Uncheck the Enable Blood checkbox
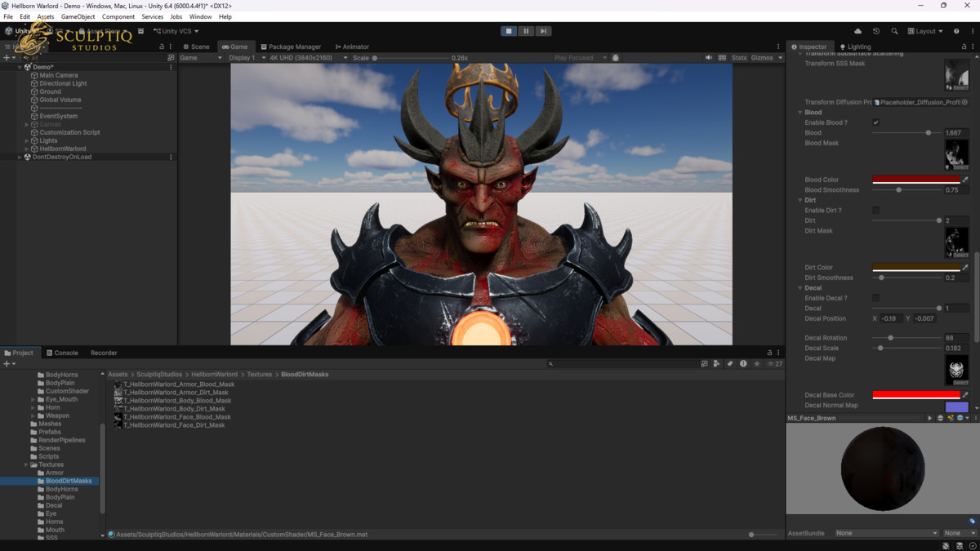 click(x=875, y=122)
